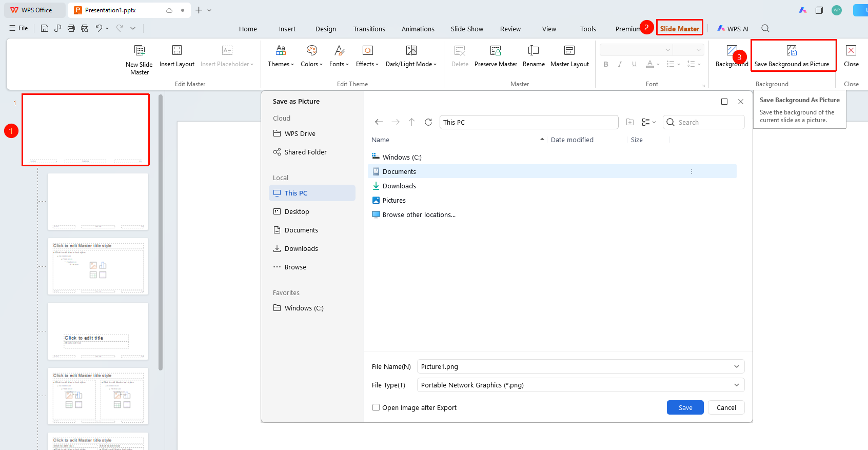Click the Insert Layout icon
The width and height of the screenshot is (868, 450).
tap(177, 50)
